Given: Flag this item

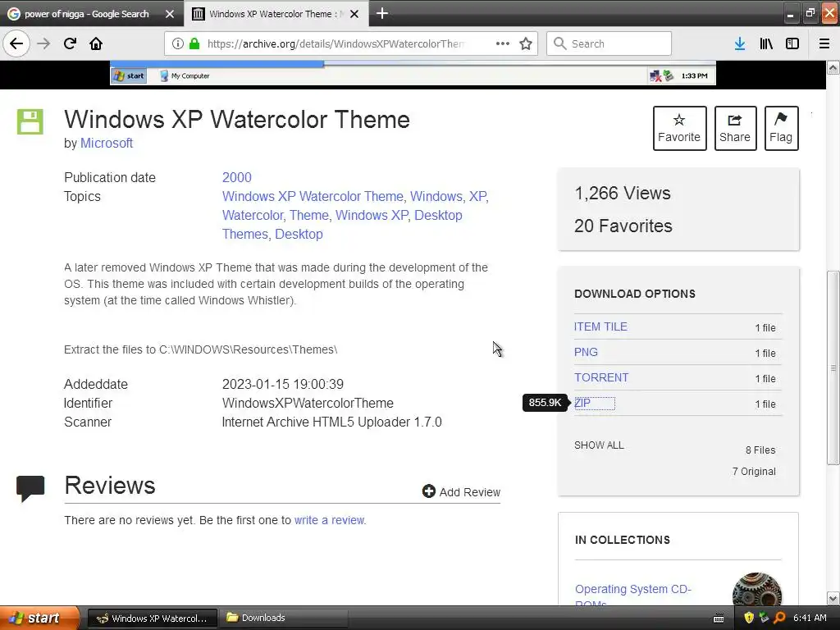Looking at the screenshot, I should click(x=781, y=128).
